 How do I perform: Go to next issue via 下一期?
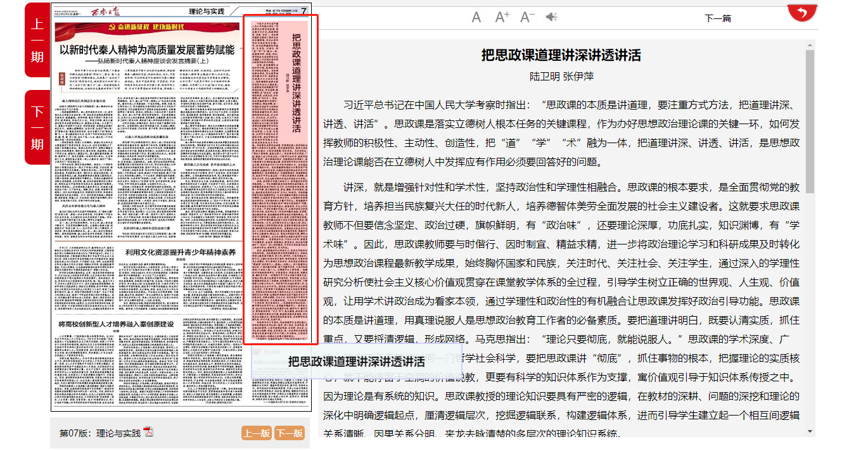point(37,127)
